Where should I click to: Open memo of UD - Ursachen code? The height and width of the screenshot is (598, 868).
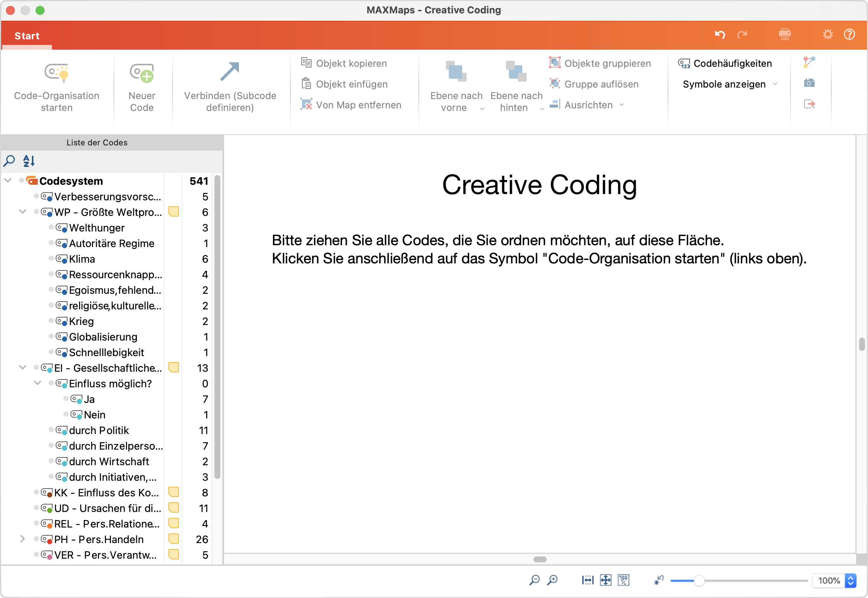[174, 508]
